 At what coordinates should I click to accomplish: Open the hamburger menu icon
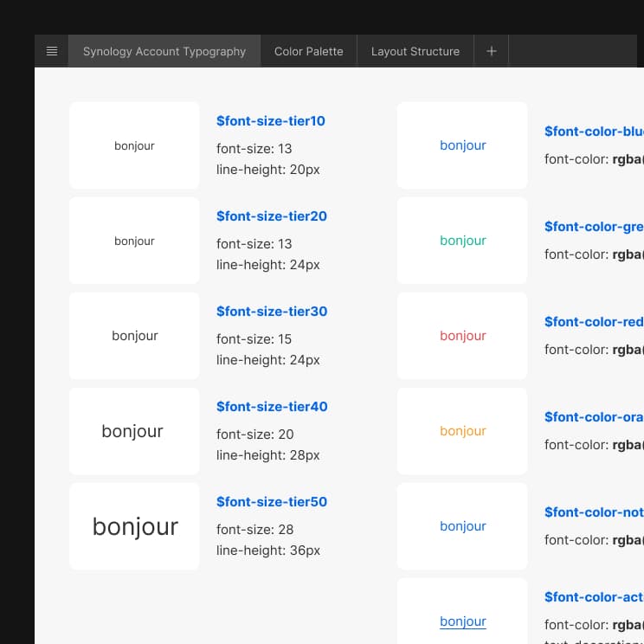(52, 51)
